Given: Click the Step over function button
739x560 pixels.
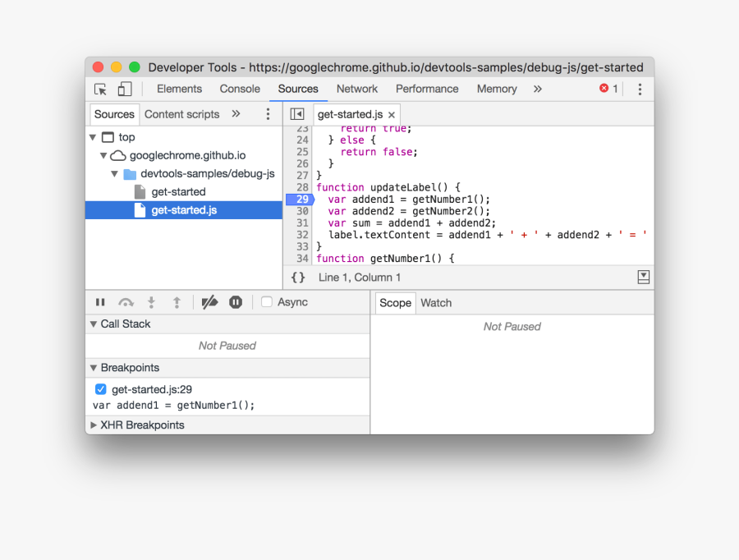Looking at the screenshot, I should coord(126,302).
